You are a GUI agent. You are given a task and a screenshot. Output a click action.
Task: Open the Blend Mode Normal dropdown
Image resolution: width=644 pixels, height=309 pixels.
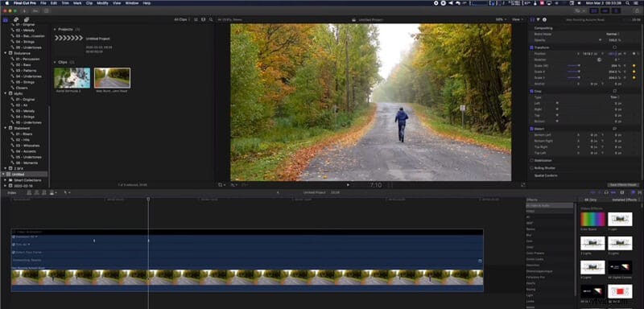click(x=613, y=34)
